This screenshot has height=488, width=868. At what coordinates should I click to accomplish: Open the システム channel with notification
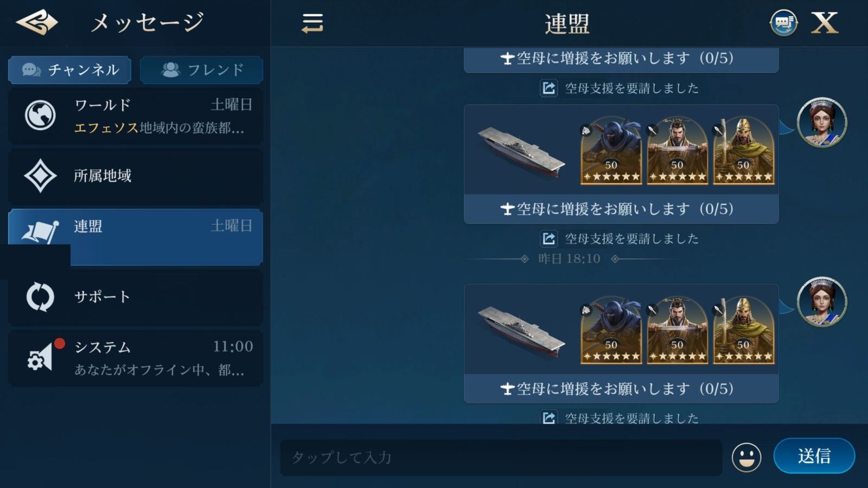[136, 358]
